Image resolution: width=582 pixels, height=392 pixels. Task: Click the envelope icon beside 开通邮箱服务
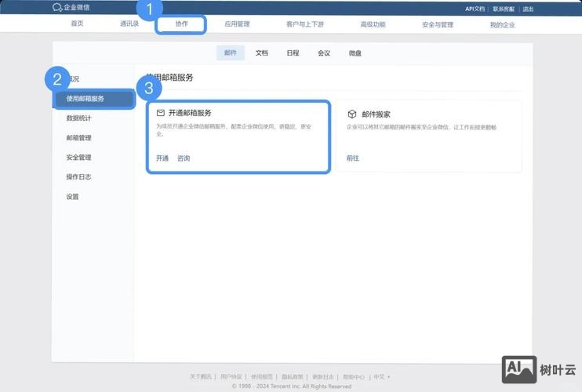pyautogui.click(x=160, y=113)
